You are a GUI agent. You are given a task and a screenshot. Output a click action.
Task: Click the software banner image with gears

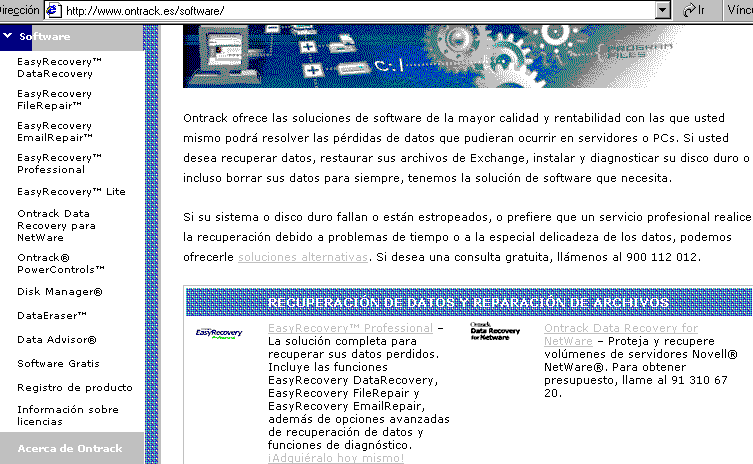pos(430,56)
